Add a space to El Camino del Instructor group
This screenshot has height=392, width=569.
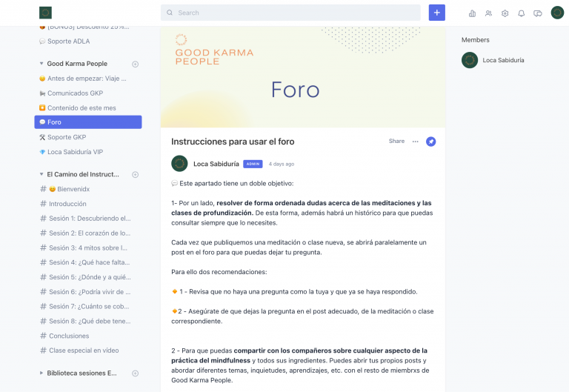135,175
